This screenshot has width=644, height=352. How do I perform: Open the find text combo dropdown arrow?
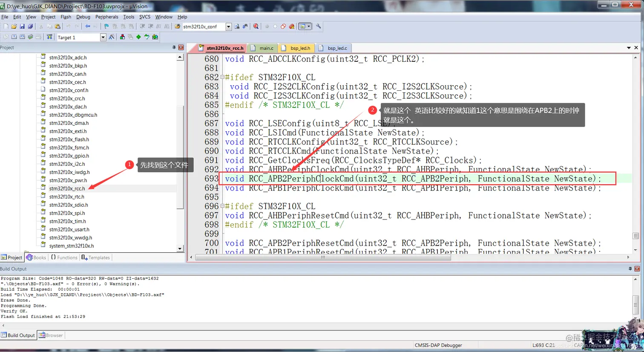pos(228,26)
